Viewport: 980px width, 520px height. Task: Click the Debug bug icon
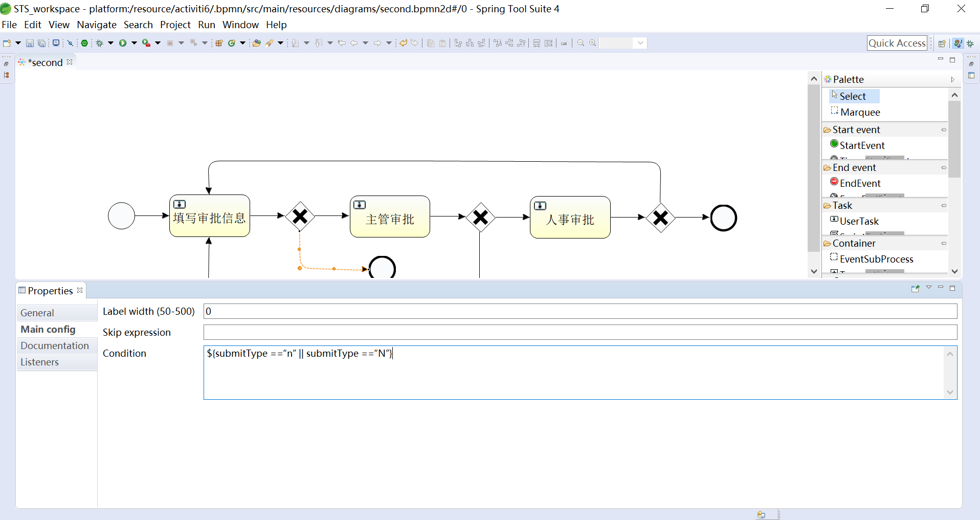[99, 43]
